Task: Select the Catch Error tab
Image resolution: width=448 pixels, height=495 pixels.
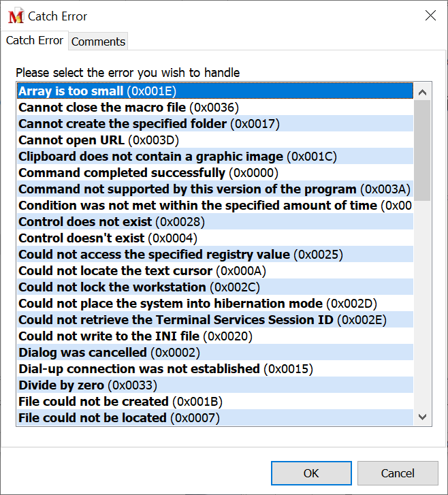Action: point(34,41)
